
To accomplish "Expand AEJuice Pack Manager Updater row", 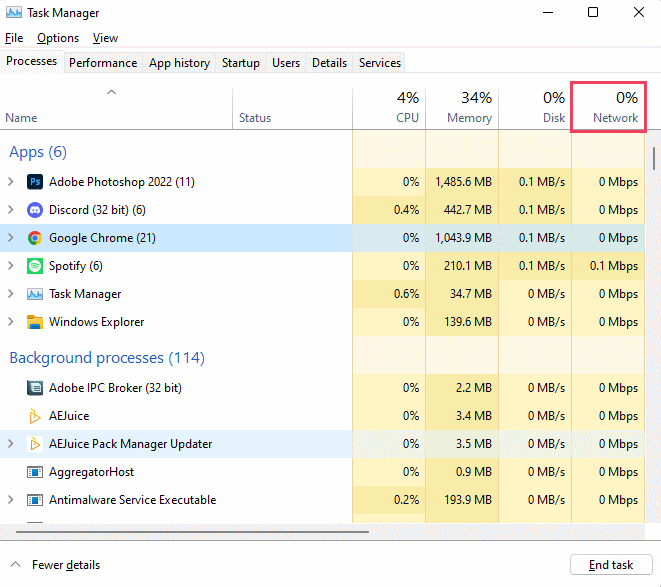I will point(11,444).
